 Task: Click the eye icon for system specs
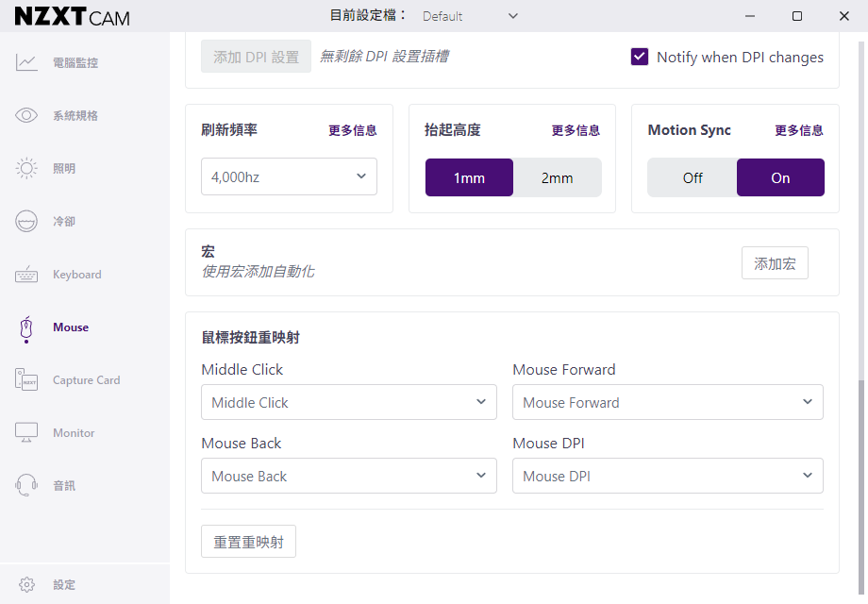[x=26, y=116]
